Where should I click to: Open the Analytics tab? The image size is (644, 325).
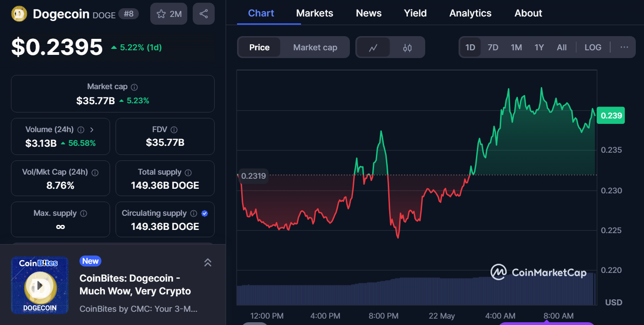(470, 13)
